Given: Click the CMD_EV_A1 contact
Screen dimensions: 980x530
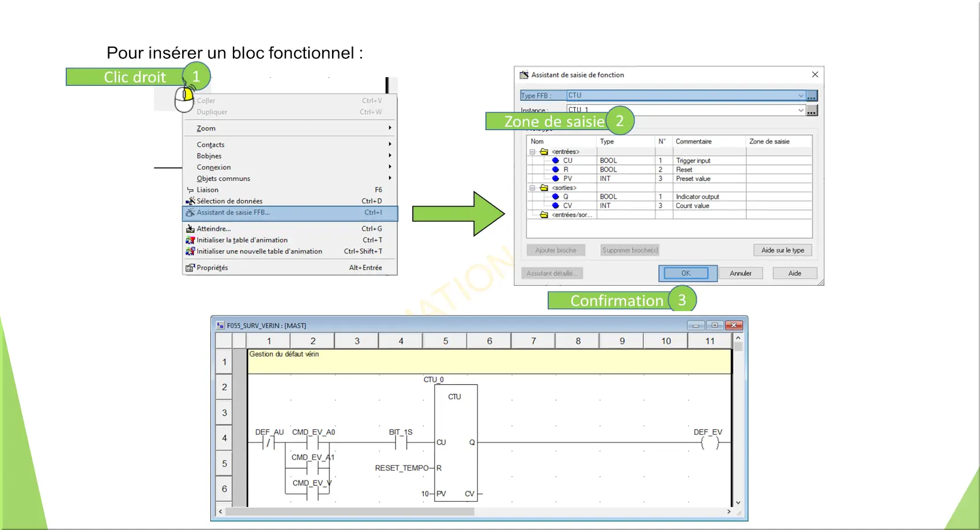Looking at the screenshot, I should 312,468.
